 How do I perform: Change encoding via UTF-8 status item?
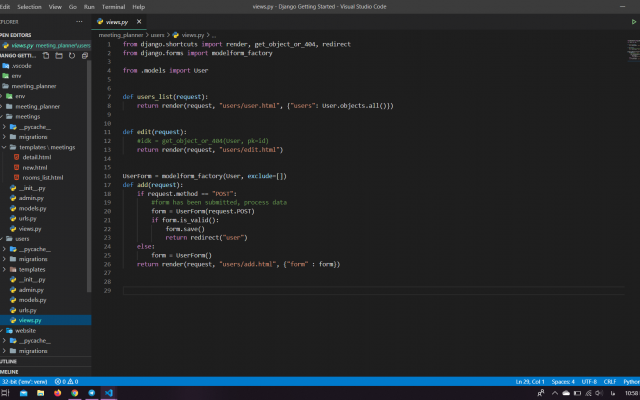pyautogui.click(x=589, y=382)
